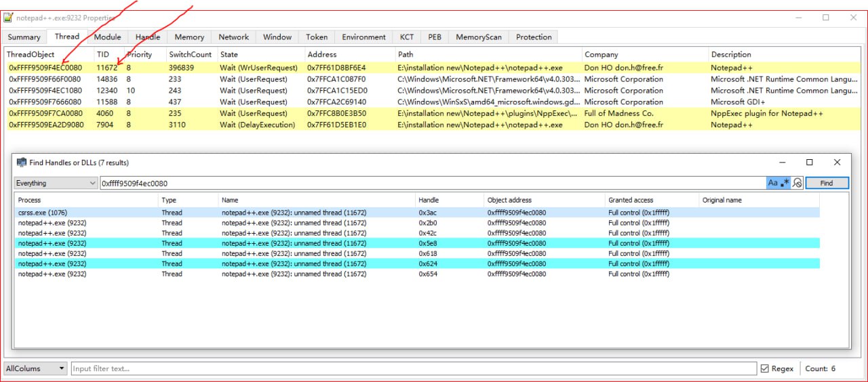The image size is (868, 382).
Task: Switch to the Summary tab
Action: (x=24, y=37)
